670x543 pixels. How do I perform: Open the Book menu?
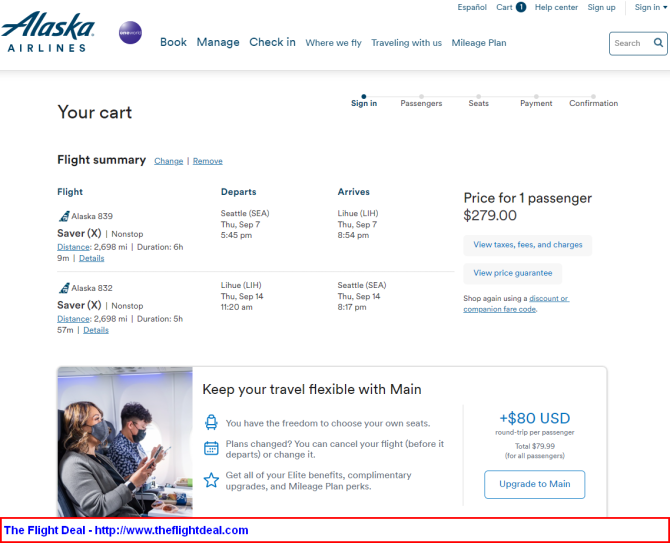[x=173, y=42]
